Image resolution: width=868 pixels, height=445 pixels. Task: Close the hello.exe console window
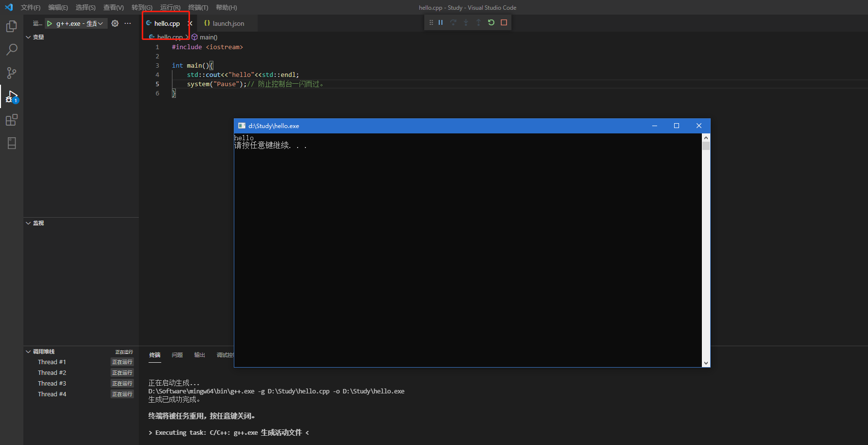tap(699, 126)
